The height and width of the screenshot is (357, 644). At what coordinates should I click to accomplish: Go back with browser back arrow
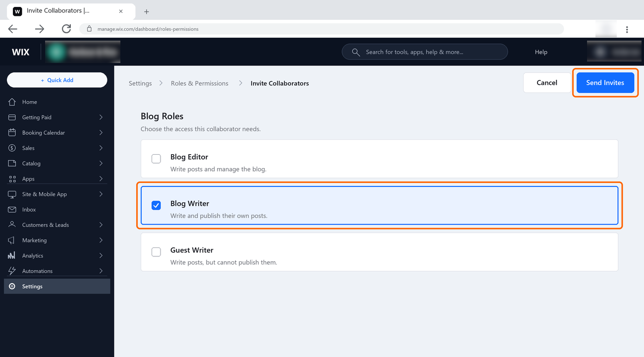(13, 29)
